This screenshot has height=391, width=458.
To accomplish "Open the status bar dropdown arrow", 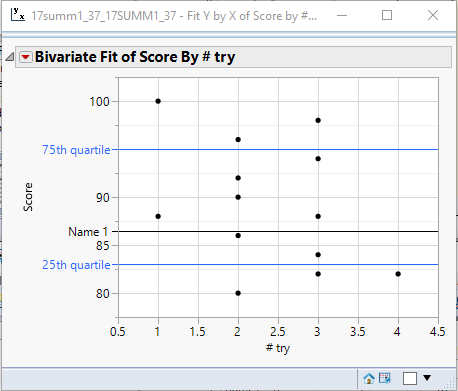I will (427, 378).
